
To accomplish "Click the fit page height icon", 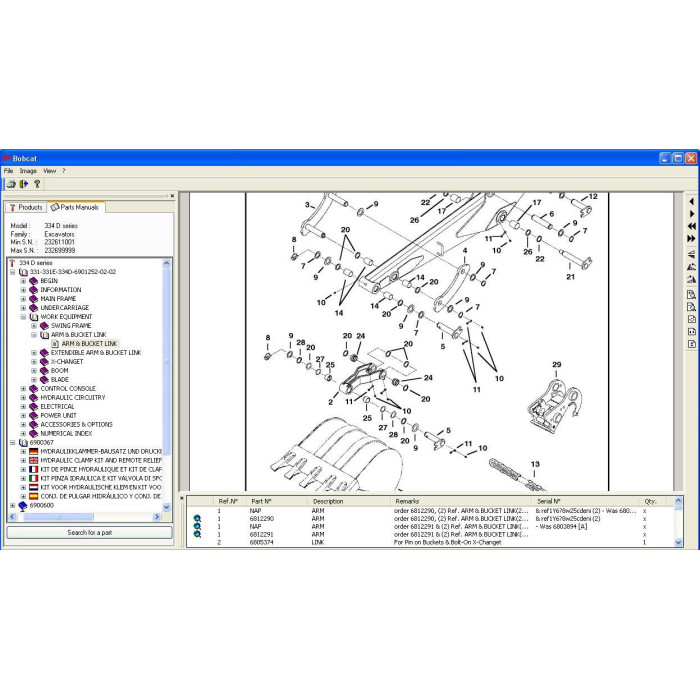I will (x=691, y=344).
